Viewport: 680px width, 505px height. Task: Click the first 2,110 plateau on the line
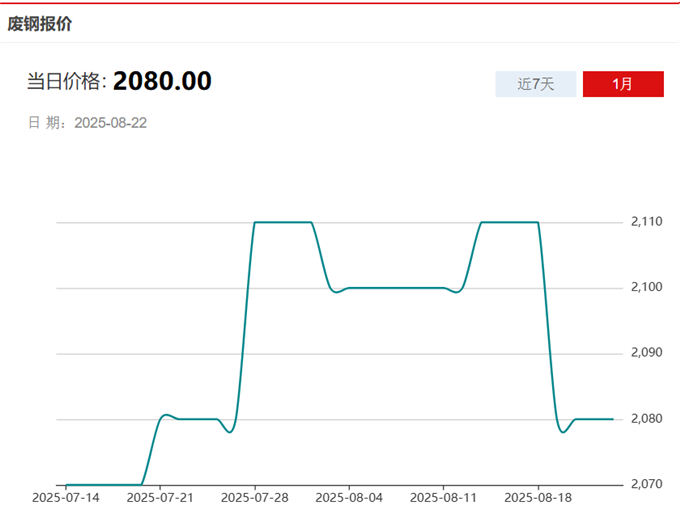pos(283,222)
